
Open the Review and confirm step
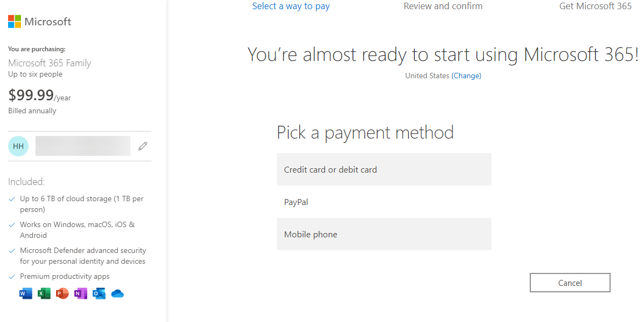(443, 6)
